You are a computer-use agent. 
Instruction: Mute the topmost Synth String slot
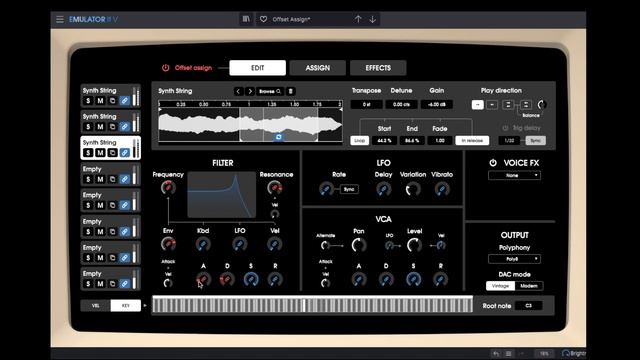click(x=100, y=101)
